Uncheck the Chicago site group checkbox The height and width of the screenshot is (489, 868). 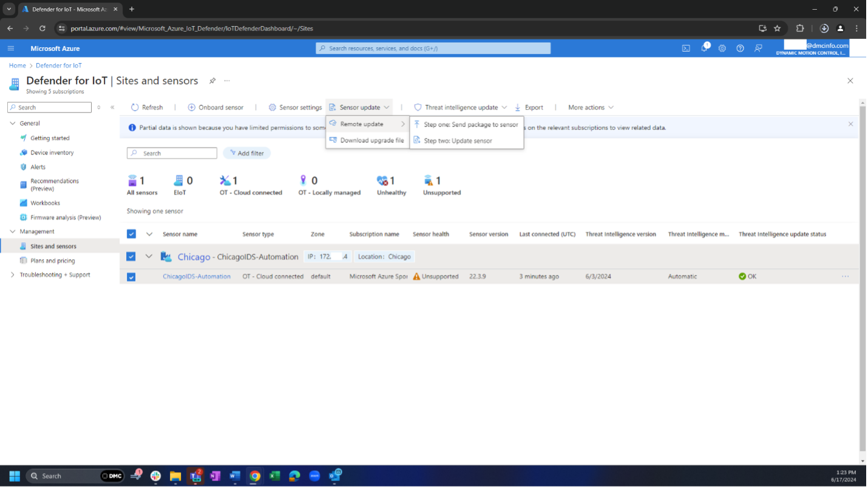pyautogui.click(x=131, y=257)
